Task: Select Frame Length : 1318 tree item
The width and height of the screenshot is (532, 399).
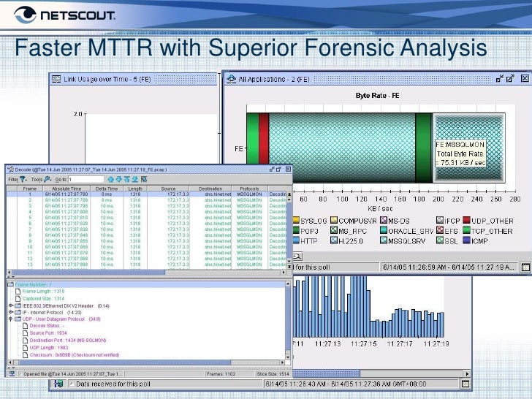Action: pos(43,292)
